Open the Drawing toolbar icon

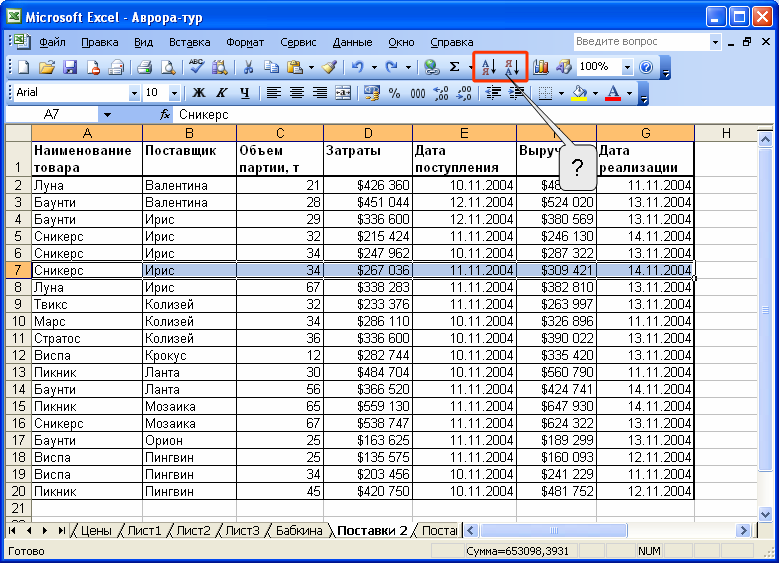(564, 67)
